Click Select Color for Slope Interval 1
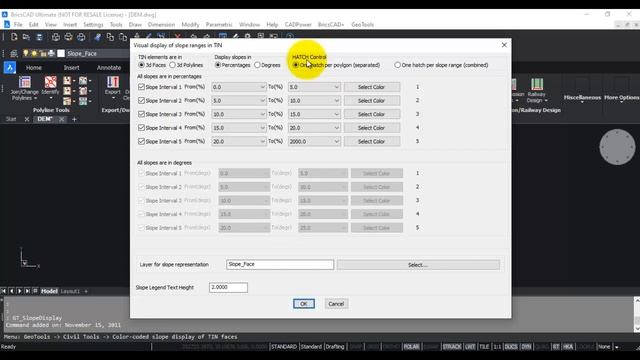Screen dimensions: 640x360 [x=371, y=87]
